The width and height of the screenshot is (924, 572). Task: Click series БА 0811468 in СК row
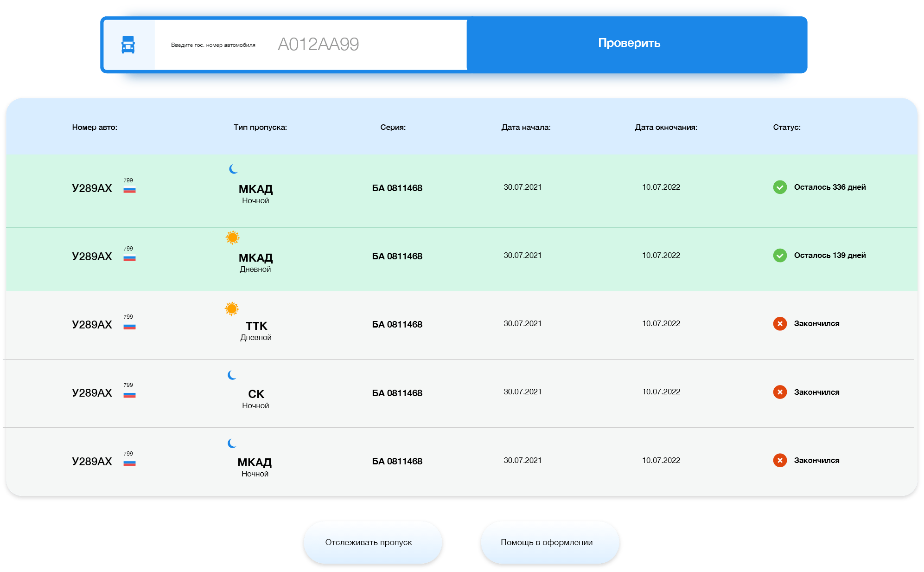point(397,393)
